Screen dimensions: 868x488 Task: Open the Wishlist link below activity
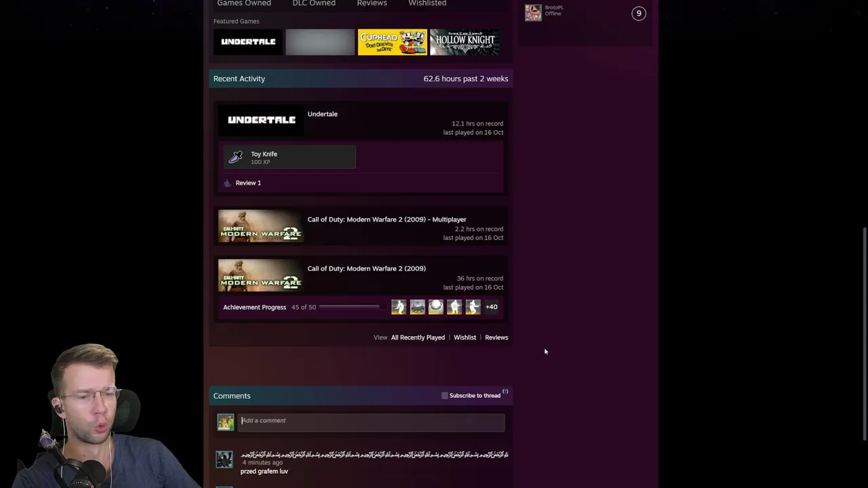465,338
